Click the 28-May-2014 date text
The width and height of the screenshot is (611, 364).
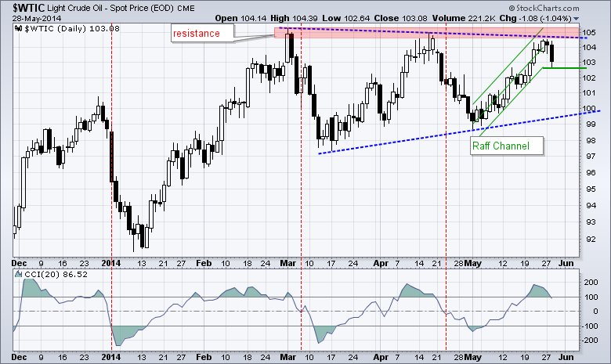(37, 18)
